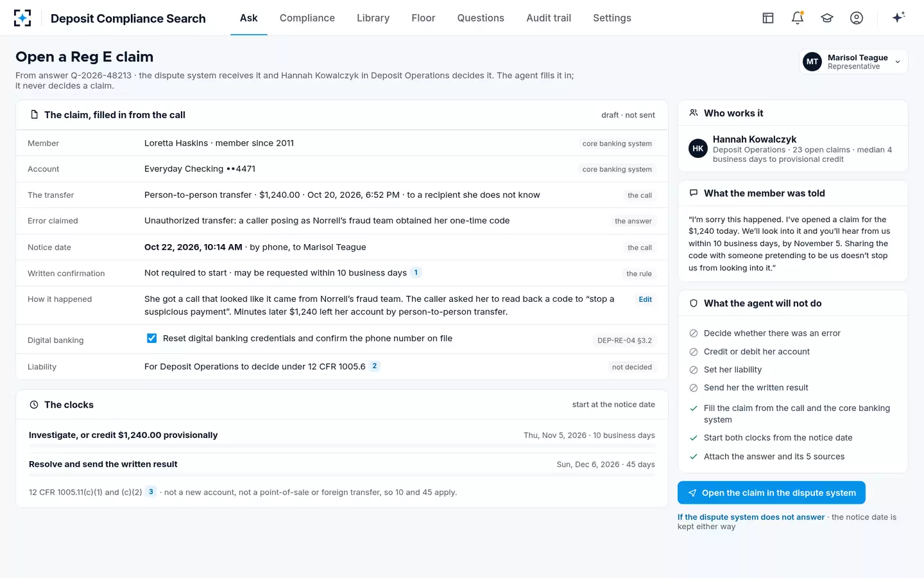
Task: Click the clock icon beside 'The clocks'
Action: [x=34, y=405]
